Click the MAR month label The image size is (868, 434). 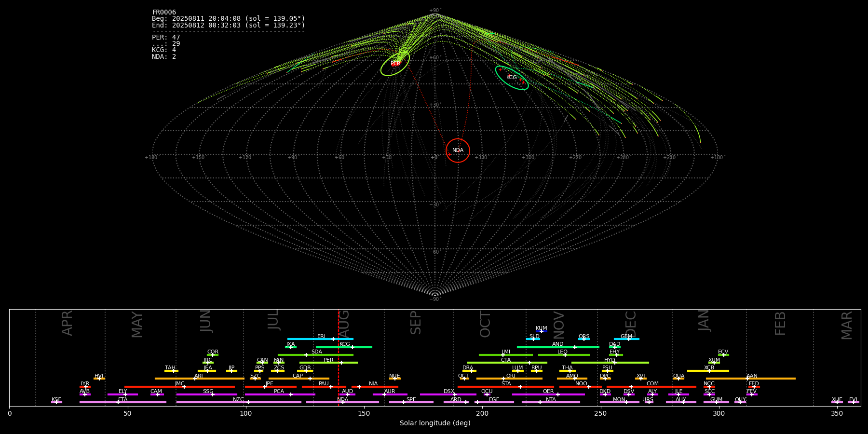(x=847, y=325)
